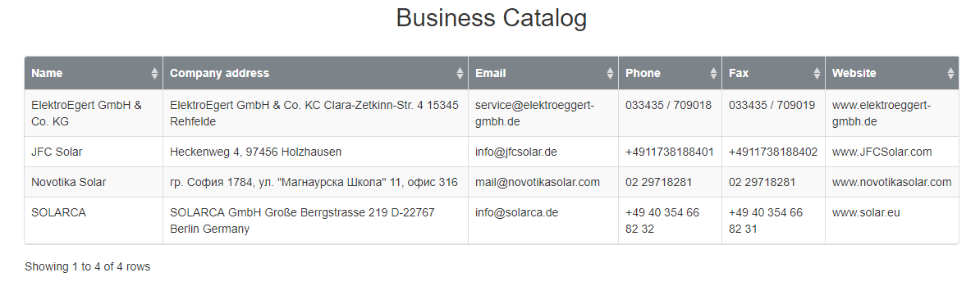Image resolution: width=980 pixels, height=300 pixels.
Task: Click www.novotikasolar.com website cell
Action: 892,182
